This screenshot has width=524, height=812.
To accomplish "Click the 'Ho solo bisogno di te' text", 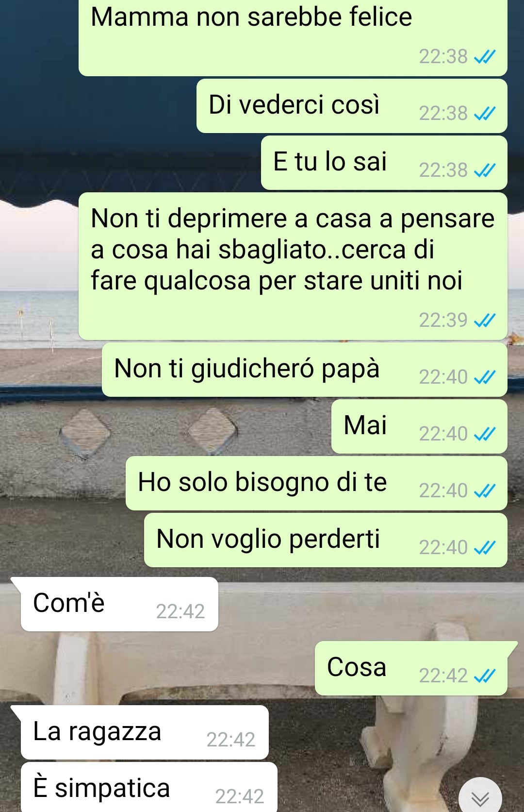I will [x=262, y=483].
